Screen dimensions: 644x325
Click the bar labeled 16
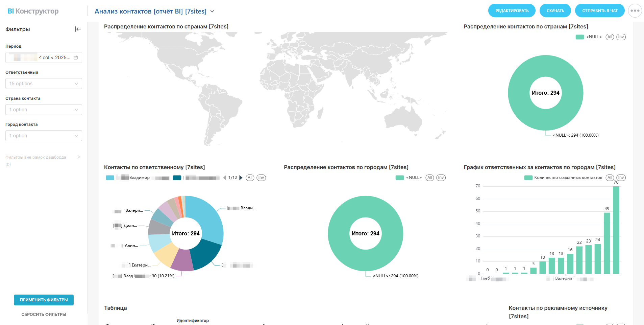click(570, 264)
